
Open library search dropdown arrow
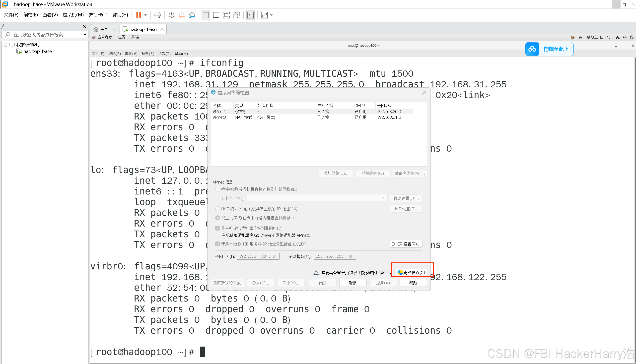point(85,35)
